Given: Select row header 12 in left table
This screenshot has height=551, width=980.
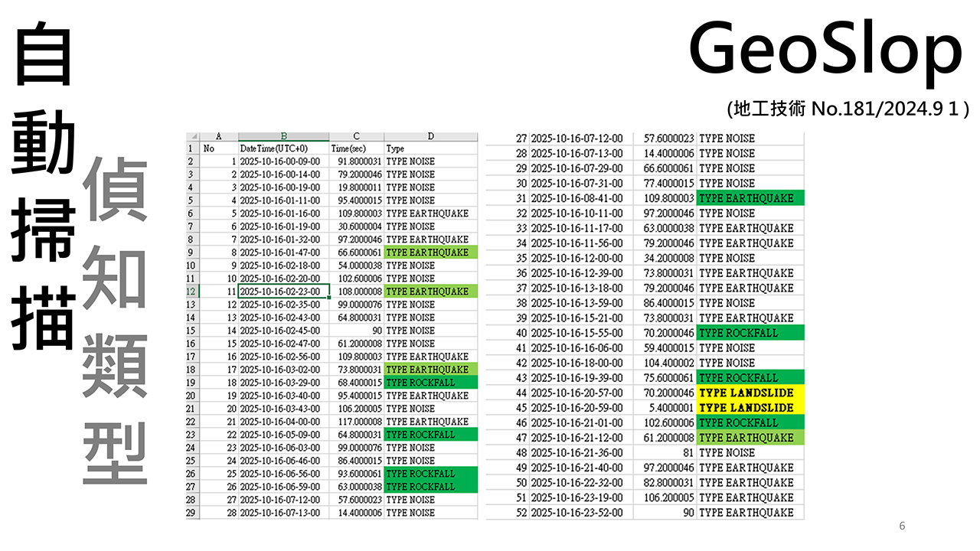Looking at the screenshot, I should pos(192,292).
